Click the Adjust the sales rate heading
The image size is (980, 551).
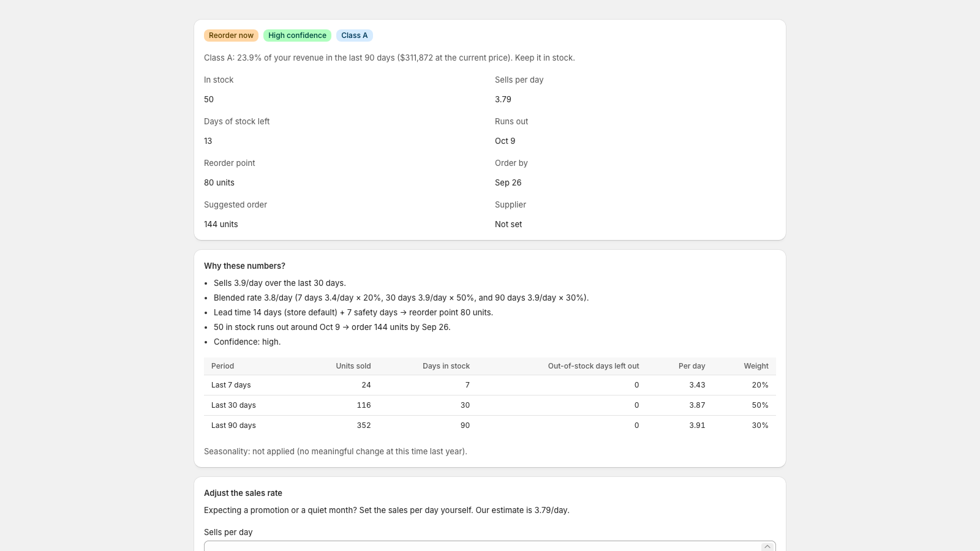tap(243, 493)
